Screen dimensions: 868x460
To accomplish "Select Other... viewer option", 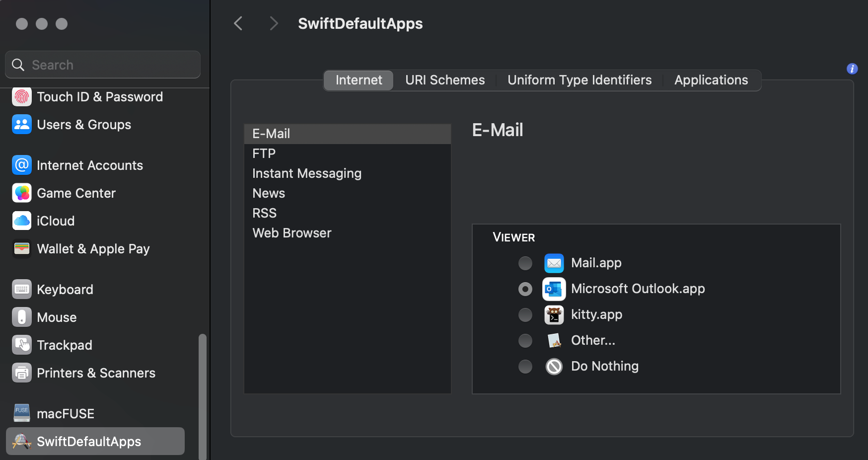I will point(525,341).
